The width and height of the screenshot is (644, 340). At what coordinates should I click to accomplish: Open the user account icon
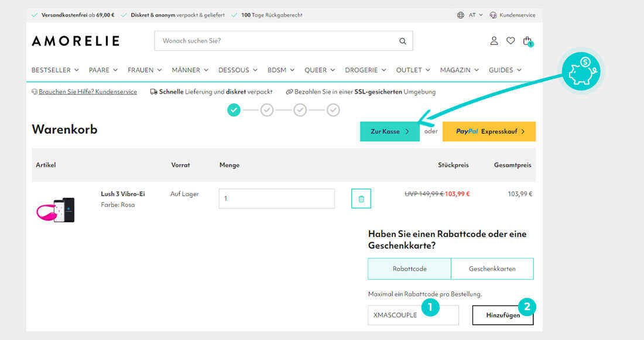[494, 40]
